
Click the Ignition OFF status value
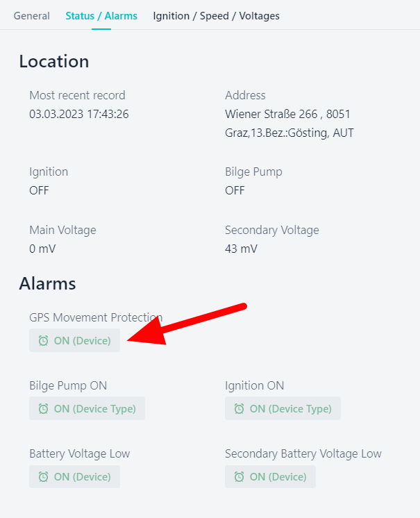(x=39, y=190)
